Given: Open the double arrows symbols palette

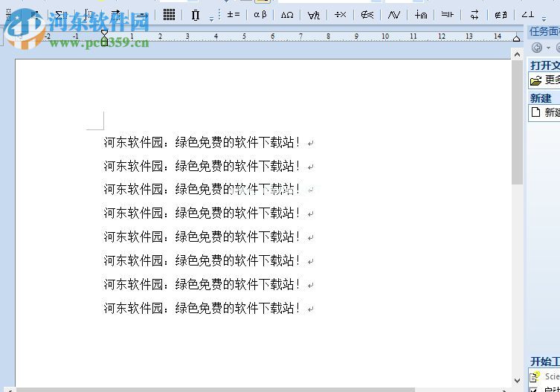Looking at the screenshot, I should (474, 15).
